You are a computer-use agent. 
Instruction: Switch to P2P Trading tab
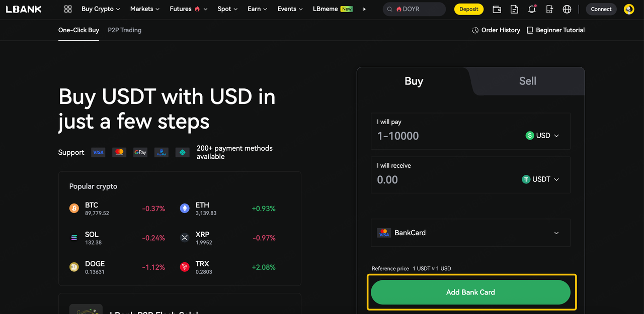[x=124, y=30]
